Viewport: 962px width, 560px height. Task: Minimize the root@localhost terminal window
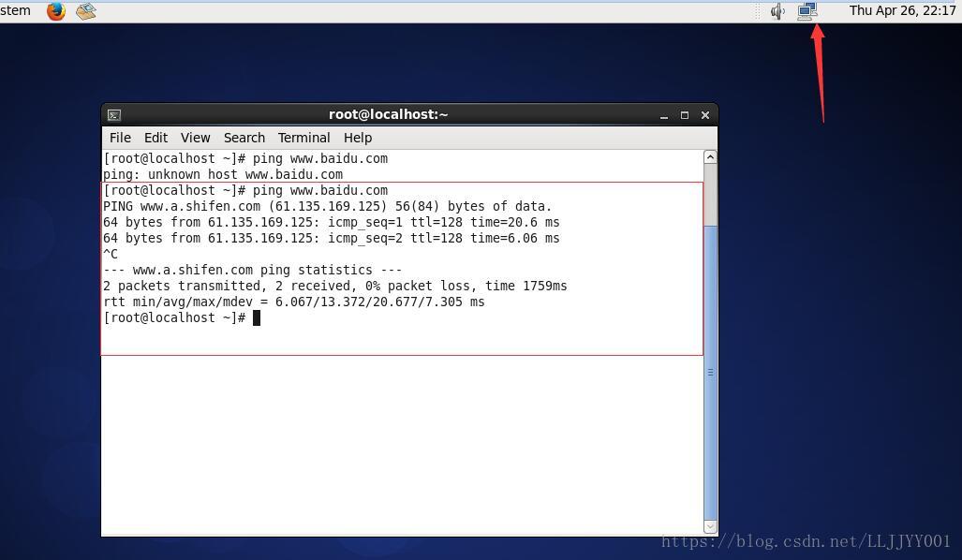coord(664,115)
